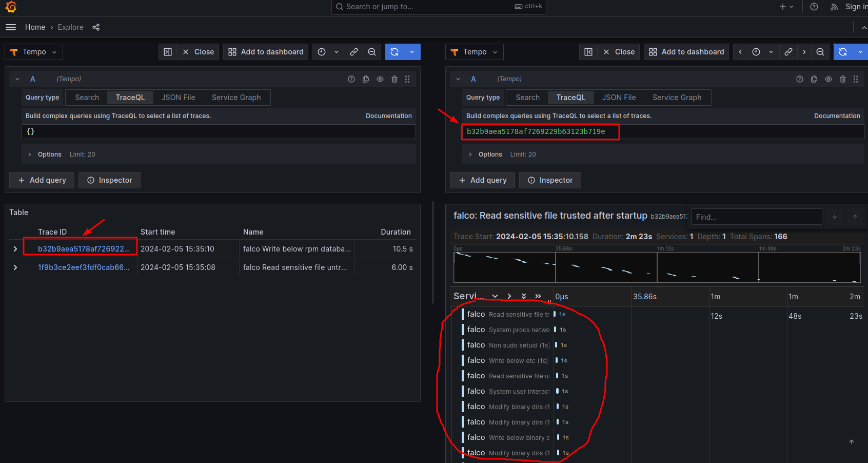Expand the table row for trace 1f9b3ce2eef3fdf0cab66
Screen dimensions: 868x463
pyautogui.click(x=15, y=267)
